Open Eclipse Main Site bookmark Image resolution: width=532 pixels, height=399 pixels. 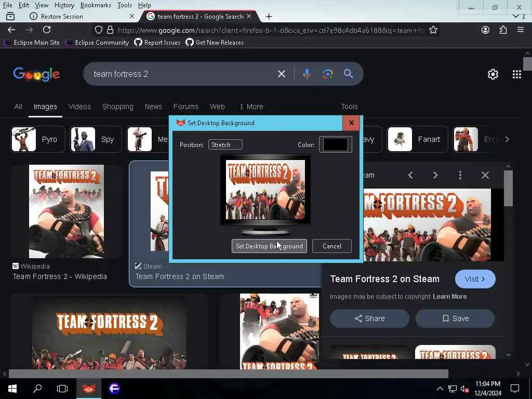pyautogui.click(x=32, y=43)
